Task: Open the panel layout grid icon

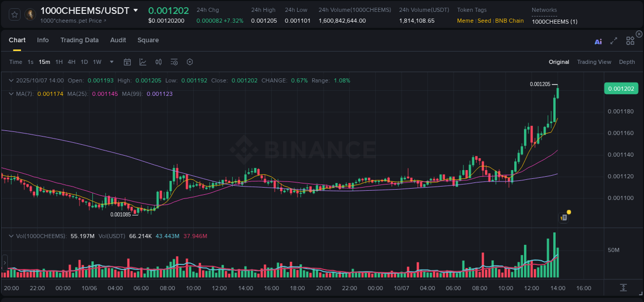Action: click(x=630, y=41)
